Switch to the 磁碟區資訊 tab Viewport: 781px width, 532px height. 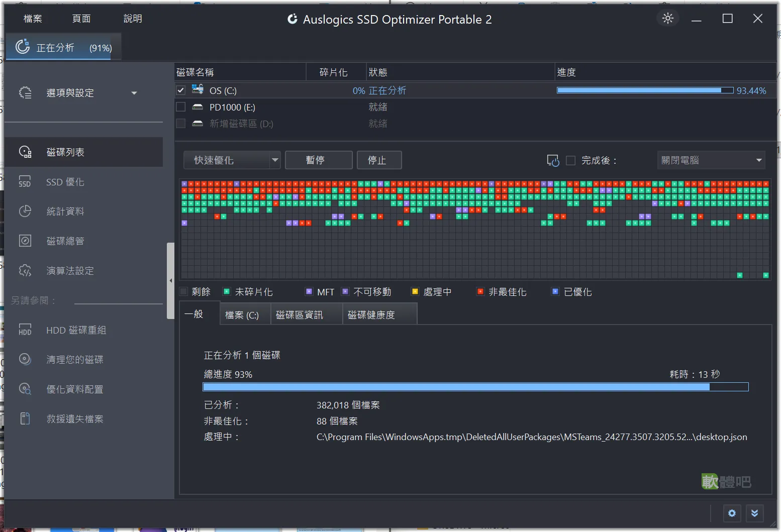pos(307,315)
